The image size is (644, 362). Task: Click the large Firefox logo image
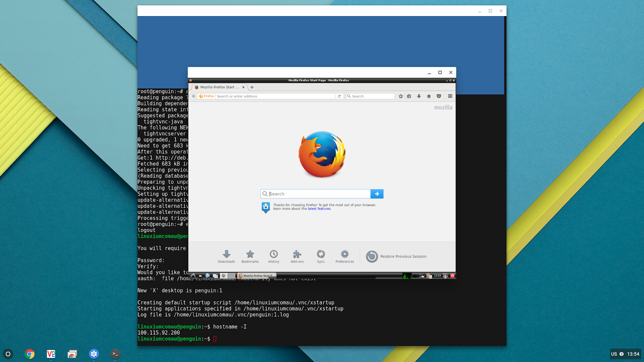[322, 154]
